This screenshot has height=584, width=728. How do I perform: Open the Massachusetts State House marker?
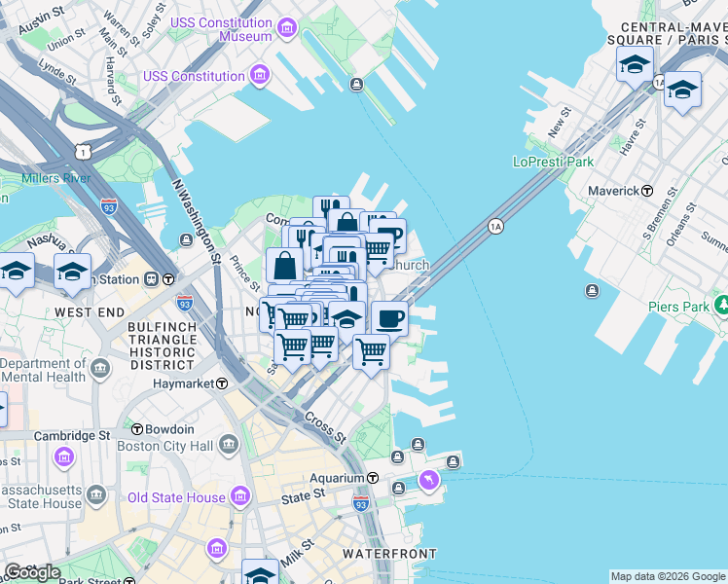96,495
